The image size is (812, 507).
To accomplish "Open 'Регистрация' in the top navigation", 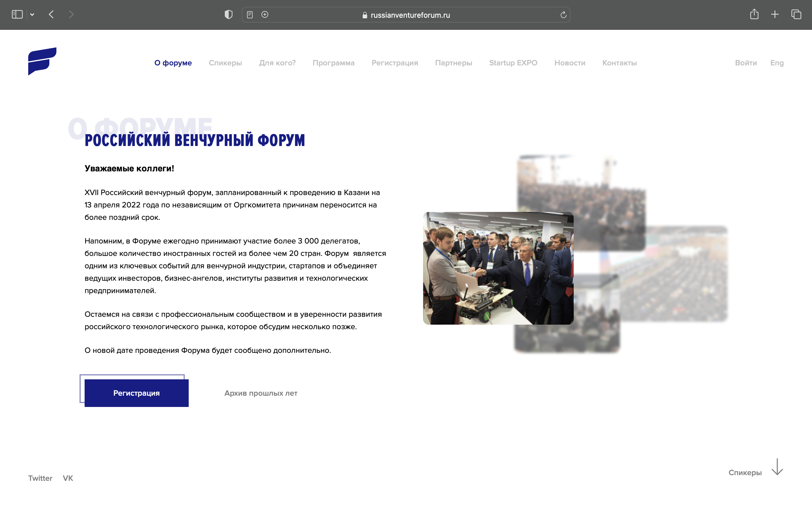I will click(x=395, y=63).
